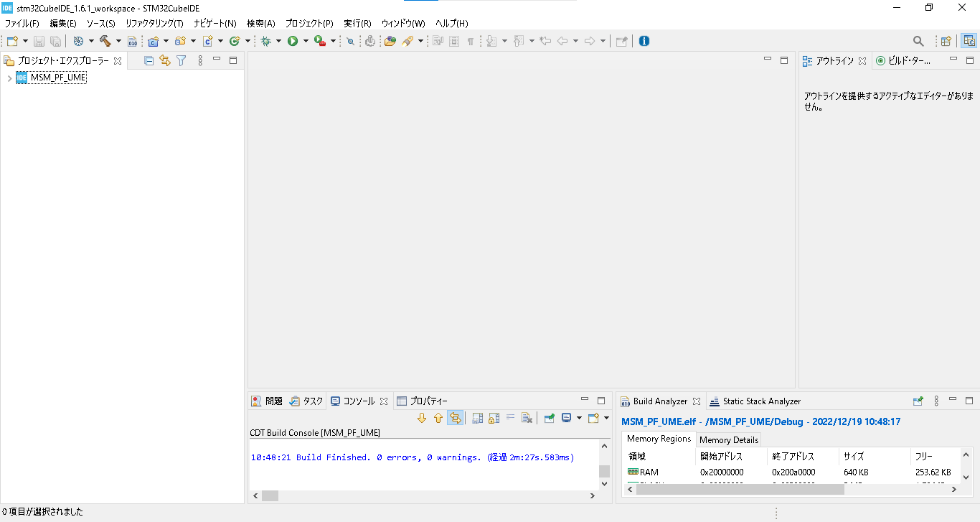Minimize the Outline panel
This screenshot has height=522, width=980.
coord(953,60)
